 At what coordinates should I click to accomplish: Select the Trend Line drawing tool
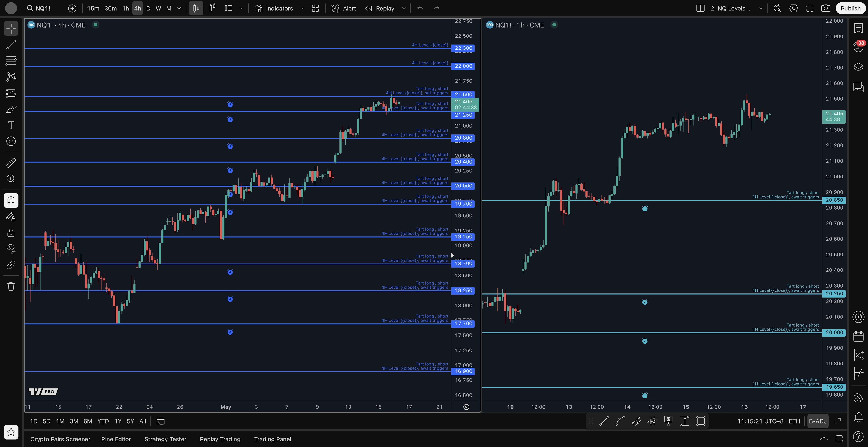coord(11,45)
